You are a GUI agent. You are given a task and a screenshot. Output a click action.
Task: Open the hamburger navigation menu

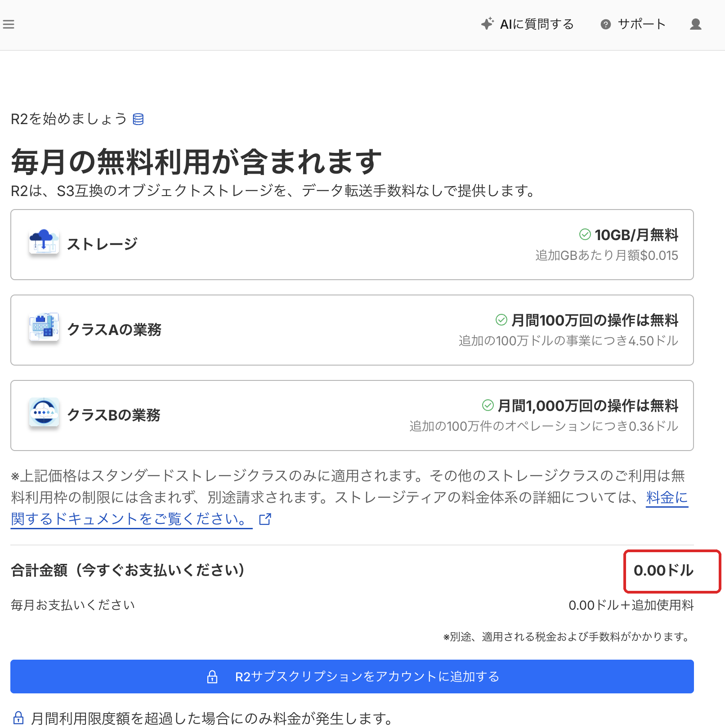pyautogui.click(x=9, y=24)
